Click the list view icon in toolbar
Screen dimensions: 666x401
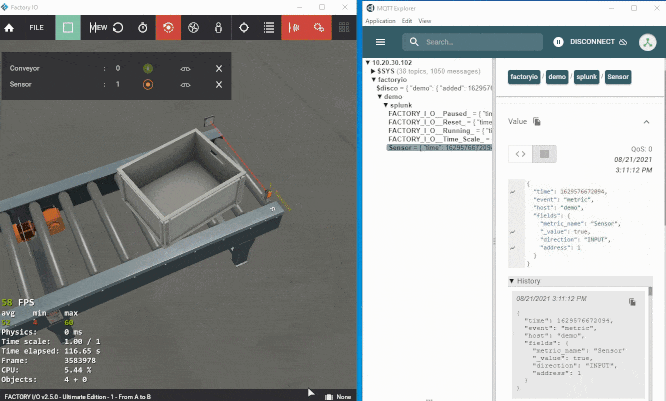tap(268, 28)
